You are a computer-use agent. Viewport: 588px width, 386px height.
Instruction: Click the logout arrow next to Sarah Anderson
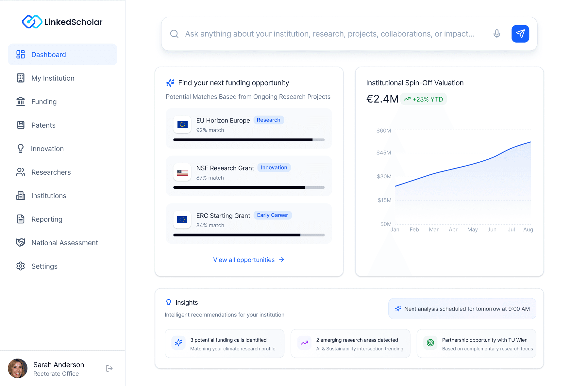click(109, 368)
